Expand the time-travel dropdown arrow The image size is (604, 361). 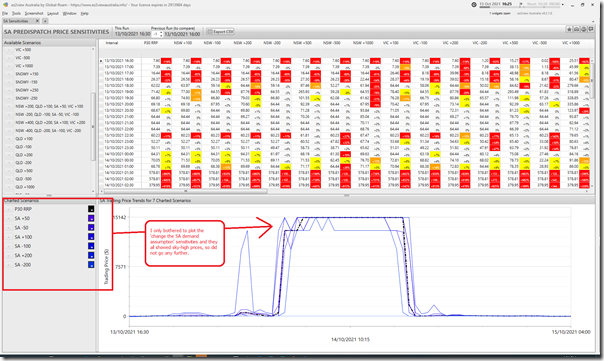[563, 5]
